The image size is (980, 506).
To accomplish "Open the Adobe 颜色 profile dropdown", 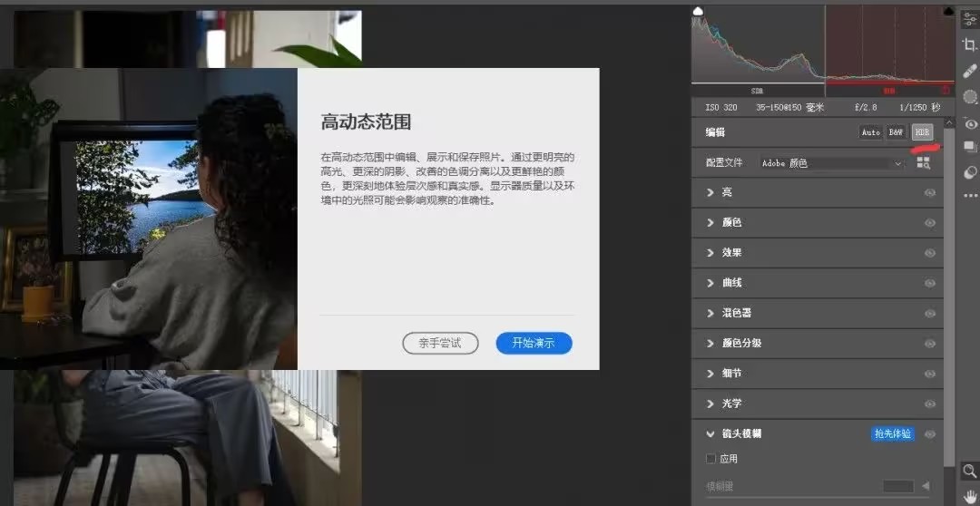I will 831,163.
